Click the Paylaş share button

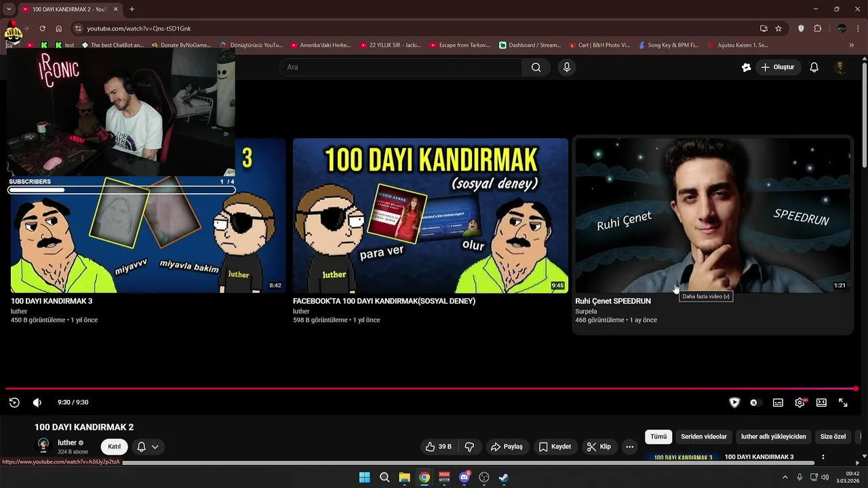pyautogui.click(x=507, y=447)
